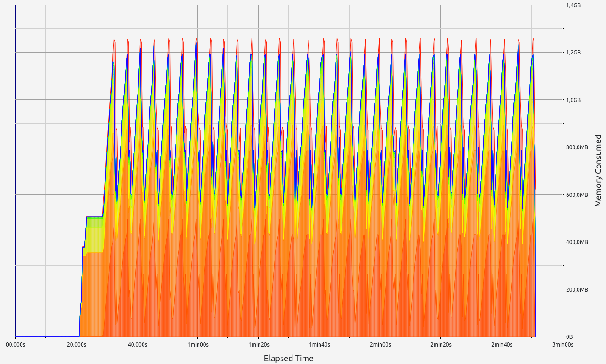Click the 2min40s time axis label

[x=501, y=345]
